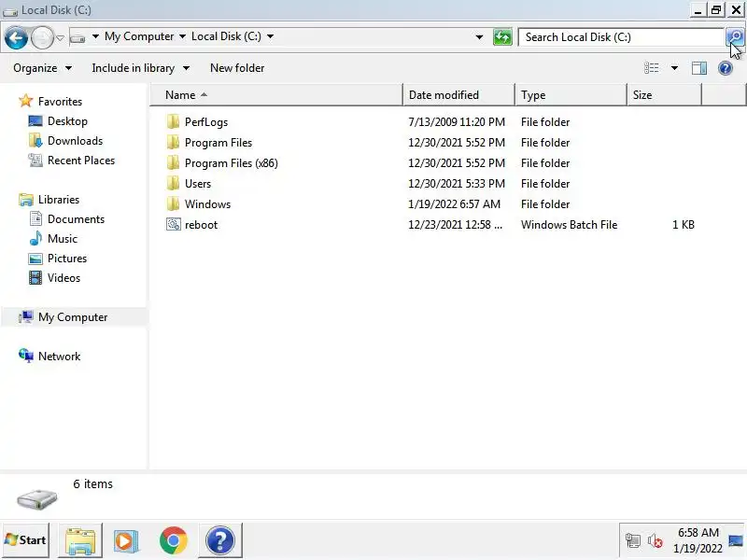This screenshot has width=747, height=560.
Task: Sort by Name column header
Action: (x=276, y=95)
